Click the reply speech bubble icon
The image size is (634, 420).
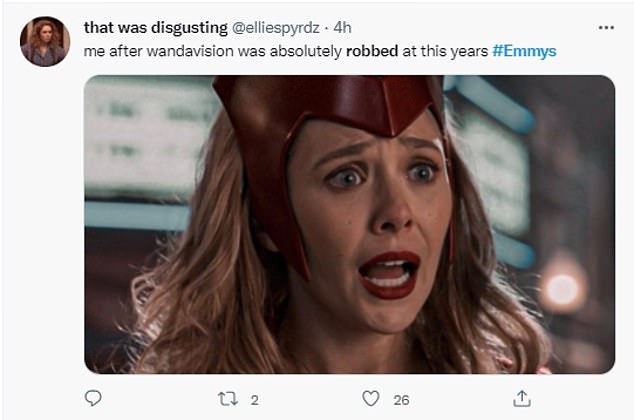tap(93, 399)
